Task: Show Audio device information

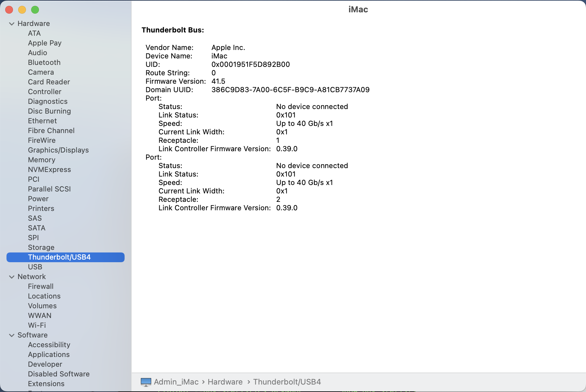Action: [38, 53]
